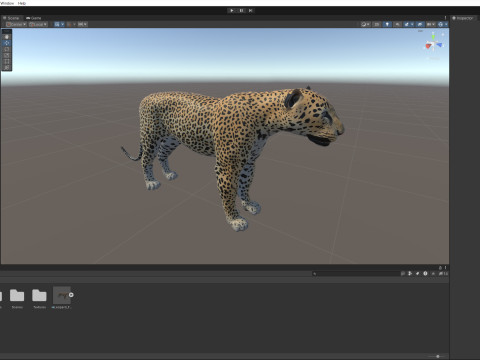Click the favorites star icon in Project panel
Screen dimensions: 480x360
(433, 273)
